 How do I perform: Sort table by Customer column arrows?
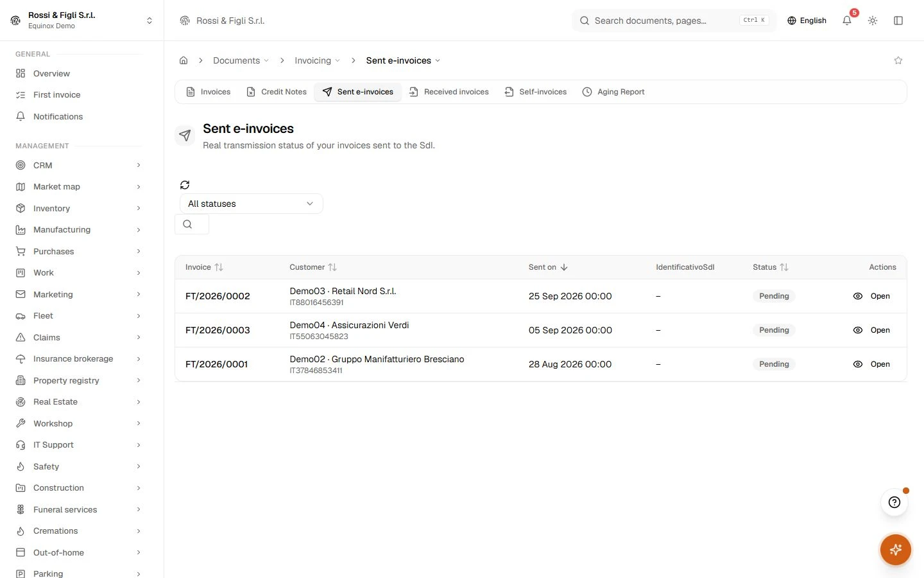point(332,267)
